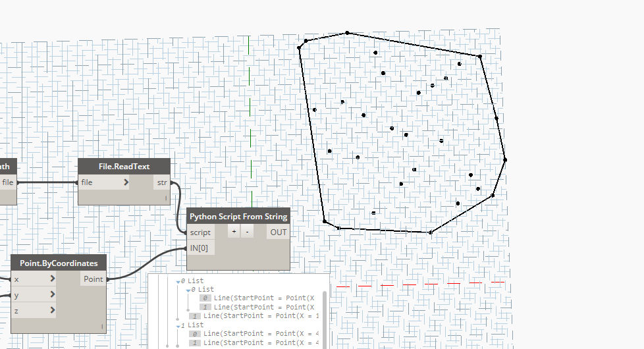Click the x input port chevron on Point.ByCoordinates
The width and height of the screenshot is (644, 349).
52,279
